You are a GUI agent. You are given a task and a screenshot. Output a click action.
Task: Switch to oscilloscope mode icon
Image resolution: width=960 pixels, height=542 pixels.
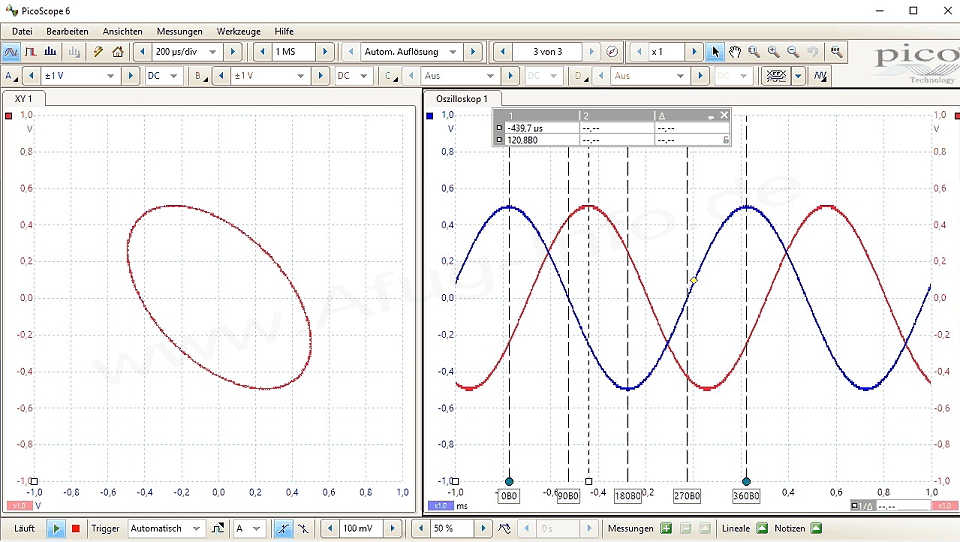[x=10, y=52]
